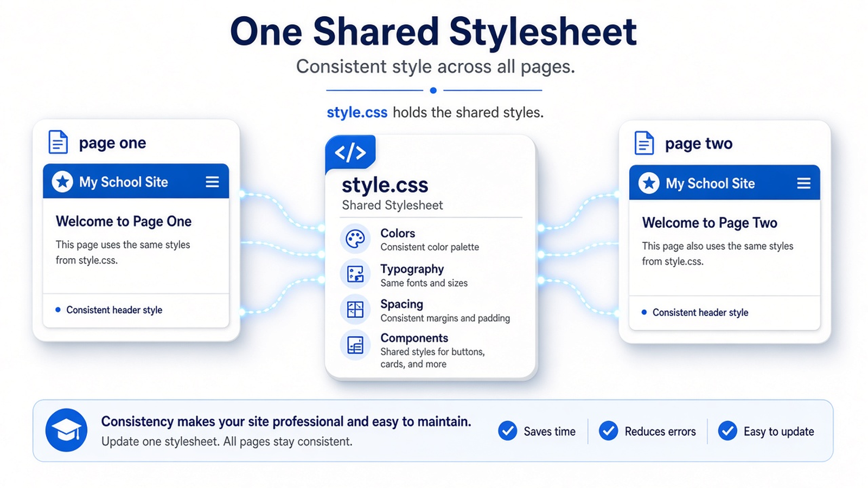This screenshot has width=868, height=488.
Task: Click "Same fonts and sizes" description
Action: click(424, 283)
